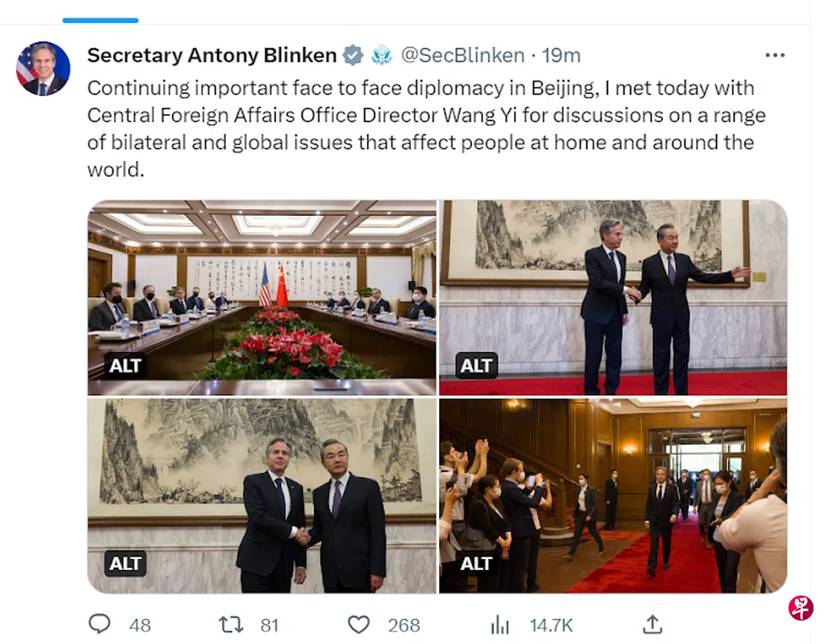Viewport: 837px width, 644px height.
Task: Show ALT text for bottom-left handshake photo
Action: 126,563
